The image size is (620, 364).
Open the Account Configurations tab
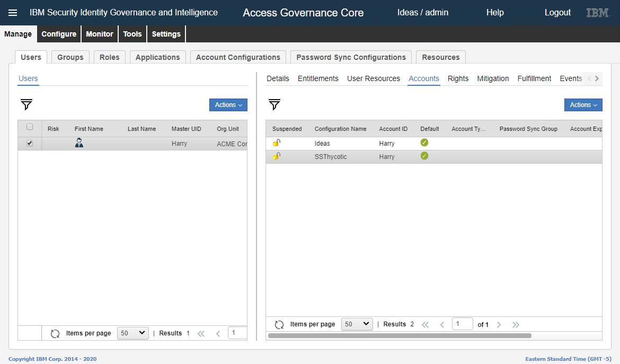click(238, 57)
